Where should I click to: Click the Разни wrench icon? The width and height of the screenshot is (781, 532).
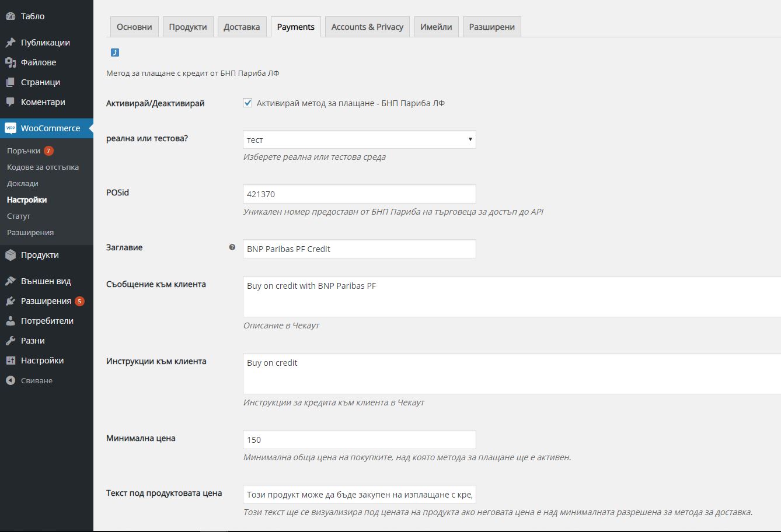pos(11,341)
